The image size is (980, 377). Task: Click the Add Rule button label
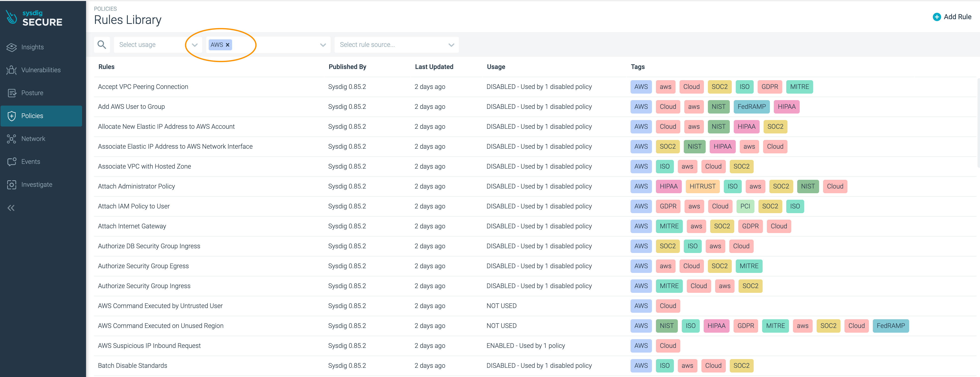pyautogui.click(x=957, y=17)
